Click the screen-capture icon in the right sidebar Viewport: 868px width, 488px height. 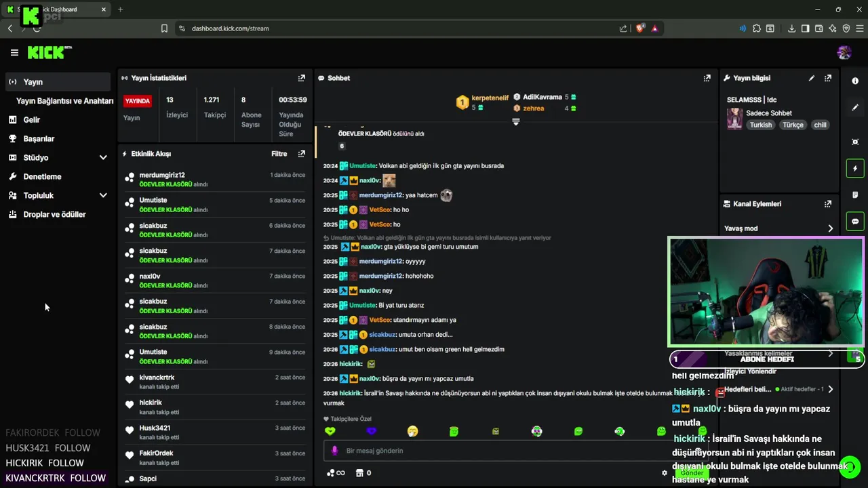tap(855, 142)
